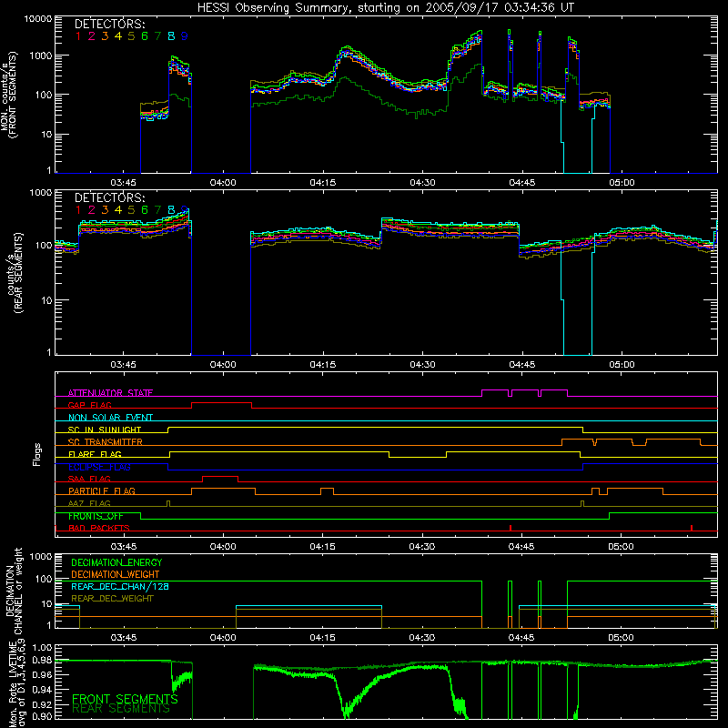Image resolution: width=728 pixels, height=728 pixels.
Task: Pick detector 5 legend number in rear segments plot
Action: pyautogui.click(x=131, y=210)
